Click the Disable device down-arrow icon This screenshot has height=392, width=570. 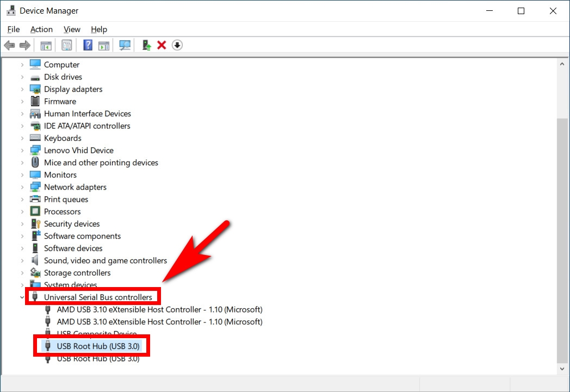click(177, 45)
